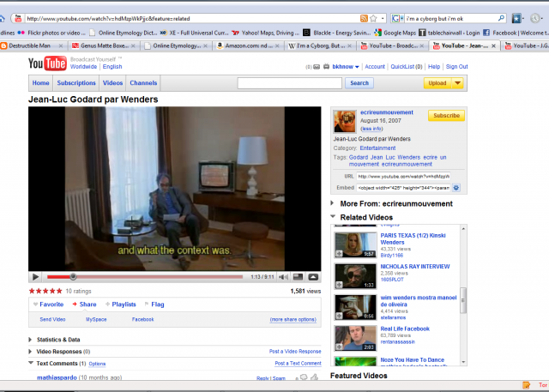The height and width of the screenshot is (392, 549).
Task: Subscribe via the RSS feed icon
Action: (364, 18)
